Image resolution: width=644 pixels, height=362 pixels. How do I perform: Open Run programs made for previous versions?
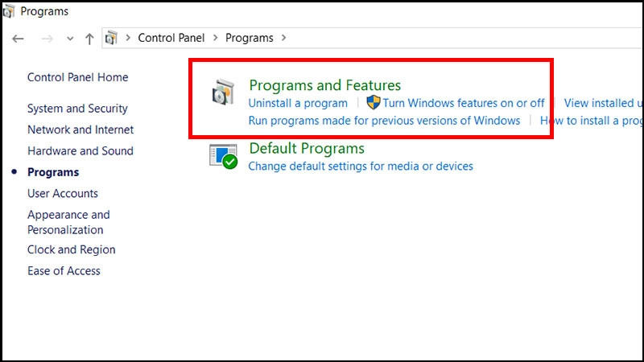pyautogui.click(x=384, y=121)
